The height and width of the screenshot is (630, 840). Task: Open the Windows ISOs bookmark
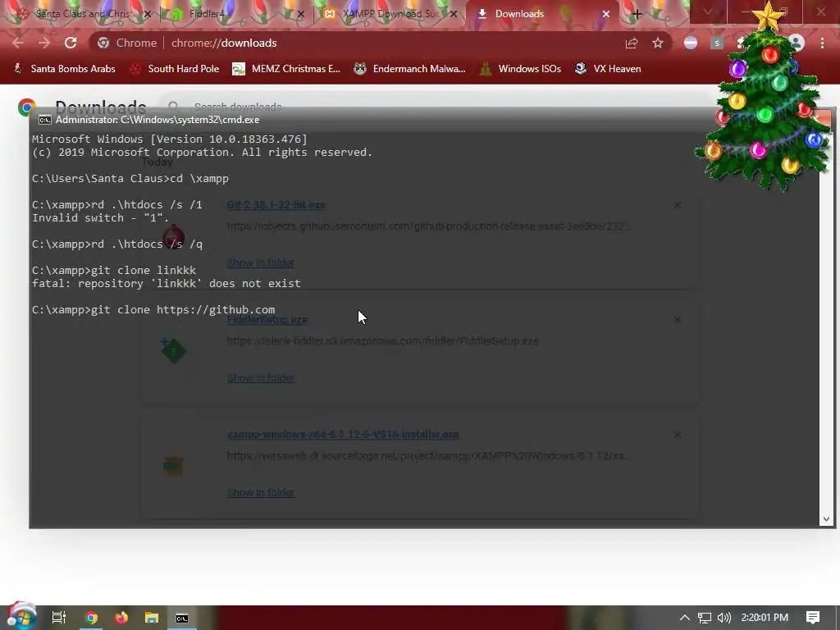click(520, 69)
